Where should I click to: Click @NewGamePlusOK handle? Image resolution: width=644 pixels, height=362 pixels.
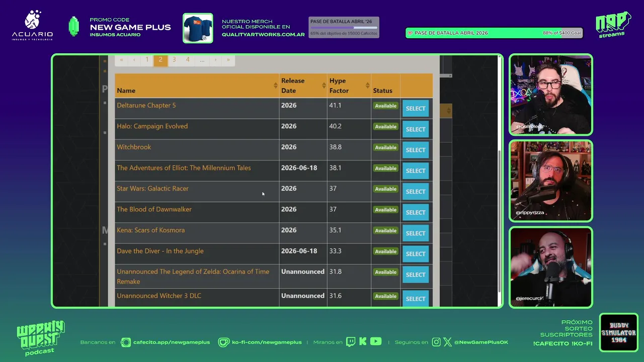click(x=481, y=342)
